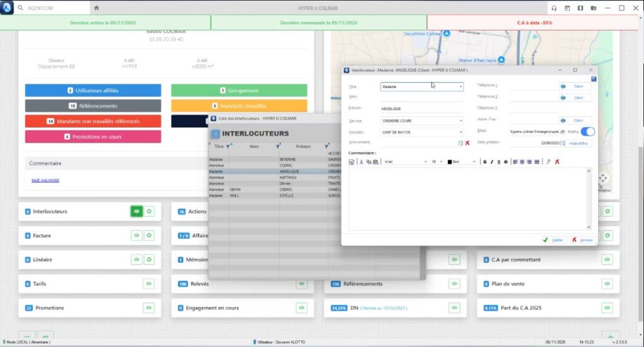Screen dimensions: 644x347
Task: Open Mandants non travaillés référencés red button
Action: coord(93,121)
